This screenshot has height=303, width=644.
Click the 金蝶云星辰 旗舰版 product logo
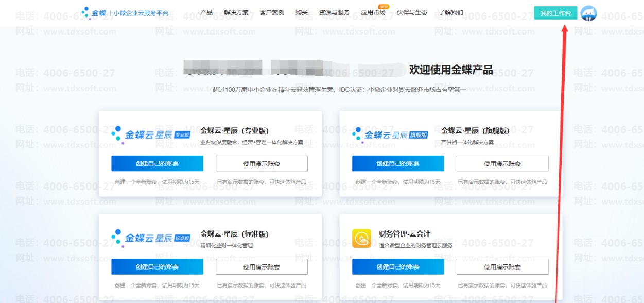[390, 135]
